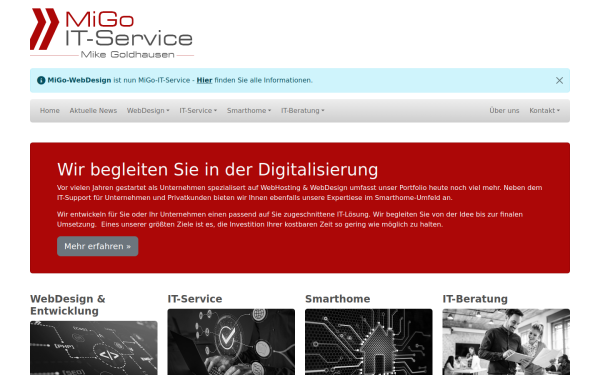Dismiss the info alert with the X
Screen dimensions: 600x375
pos(559,80)
